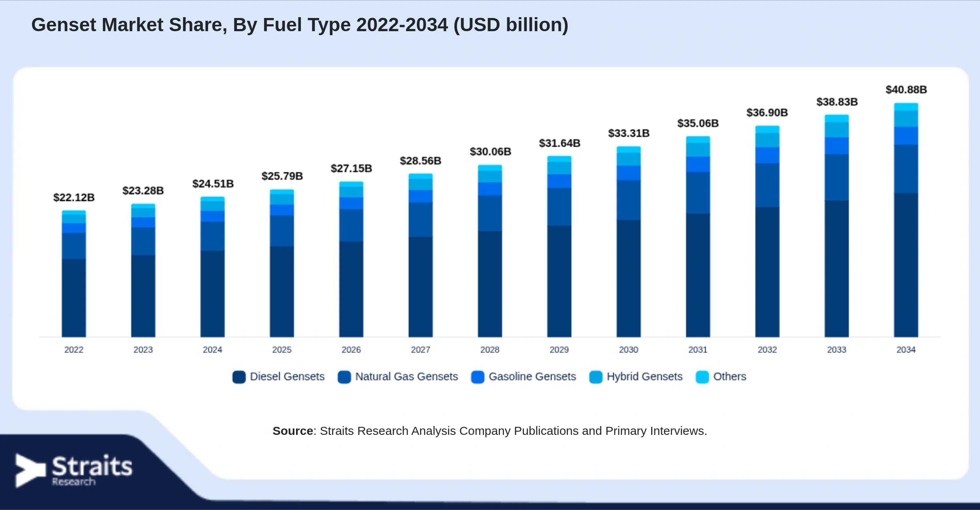
Task: Toggle the Gasoline Gensets legend label
Action: (x=532, y=377)
